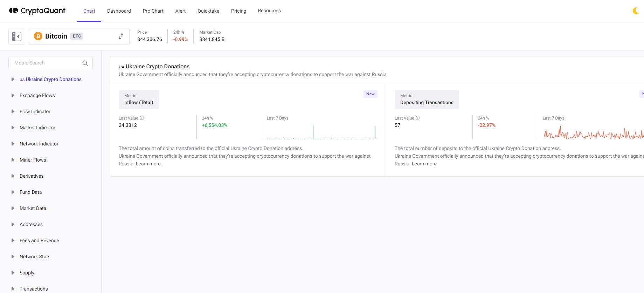Viewport: 644px width, 293px height.
Task: Click the price value $44,306.76
Action: click(150, 39)
